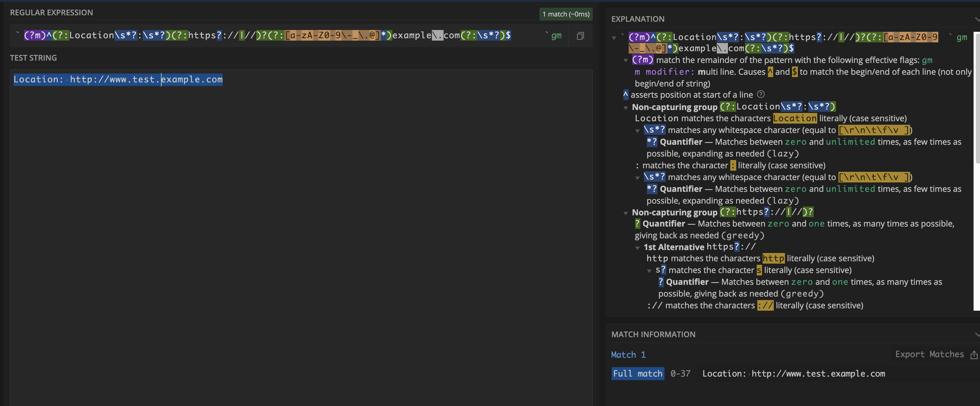The height and width of the screenshot is (406, 980).
Task: Click the '1 match (~0ms)' badge
Action: (566, 14)
